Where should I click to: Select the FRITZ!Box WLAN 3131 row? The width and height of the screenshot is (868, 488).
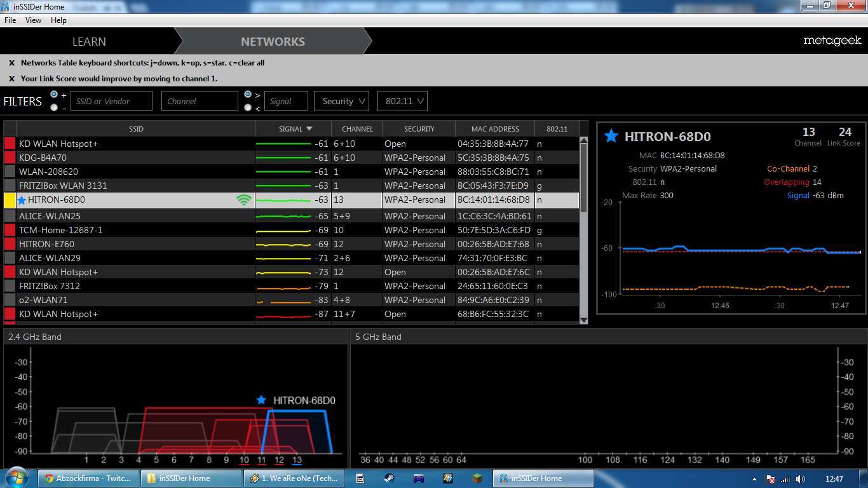[x=292, y=186]
